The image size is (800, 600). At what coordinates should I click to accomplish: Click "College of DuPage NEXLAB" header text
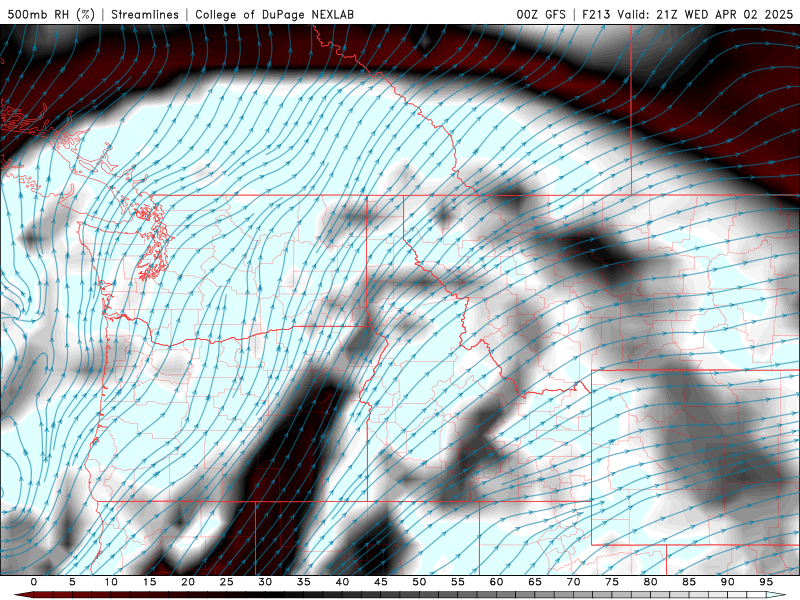(274, 14)
